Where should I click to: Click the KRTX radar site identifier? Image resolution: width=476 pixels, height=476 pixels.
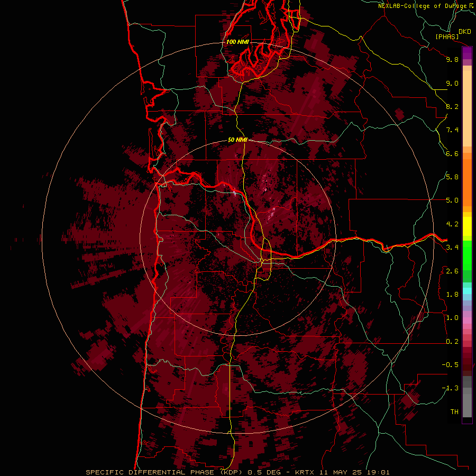coord(305,472)
